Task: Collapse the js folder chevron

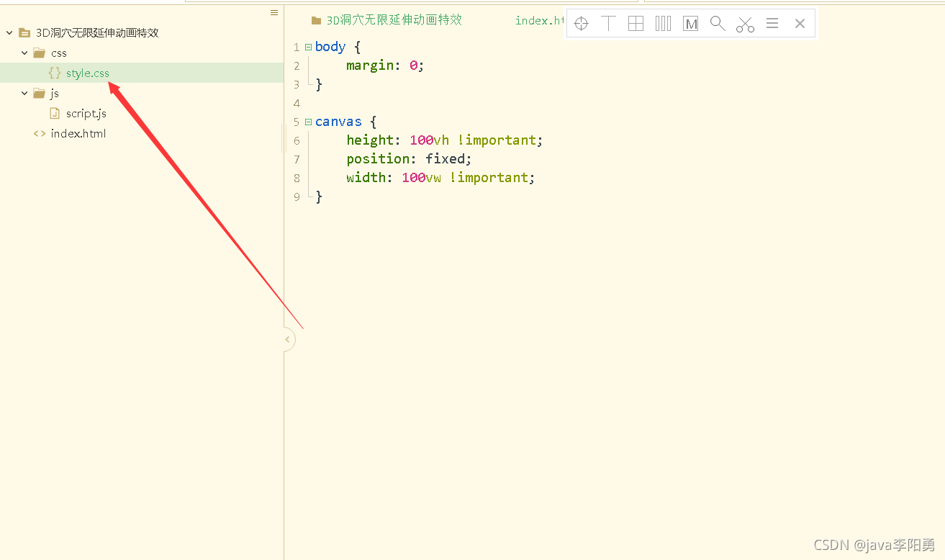Action: point(25,94)
